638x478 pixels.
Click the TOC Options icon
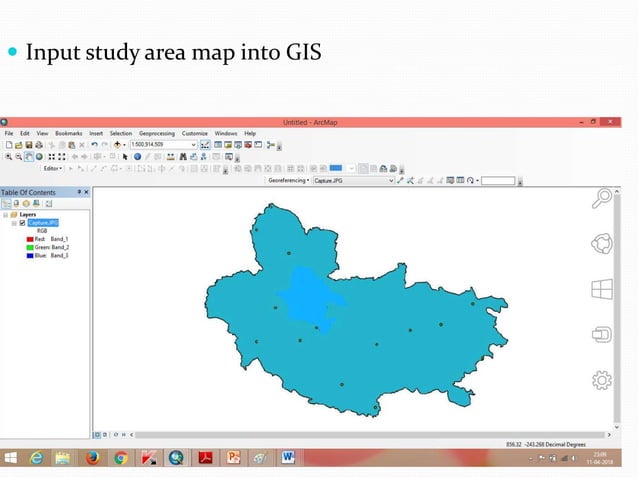(x=49, y=203)
